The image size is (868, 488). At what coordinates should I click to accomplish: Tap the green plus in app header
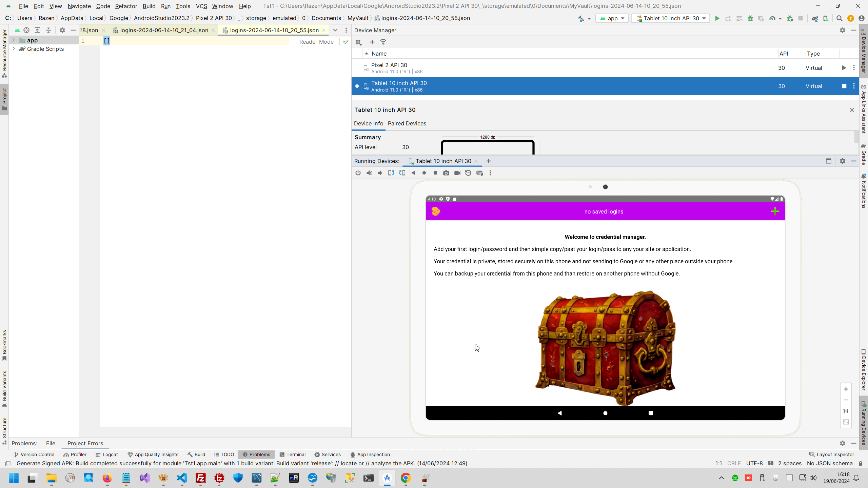(x=775, y=211)
